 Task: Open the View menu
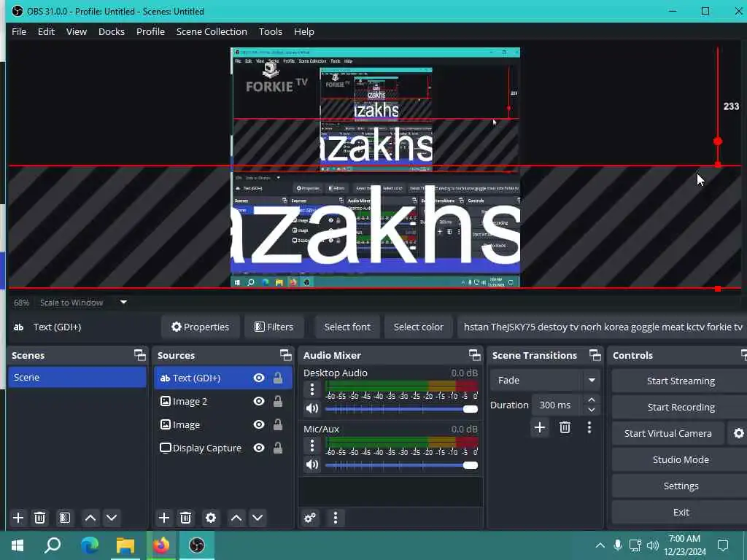(76, 32)
